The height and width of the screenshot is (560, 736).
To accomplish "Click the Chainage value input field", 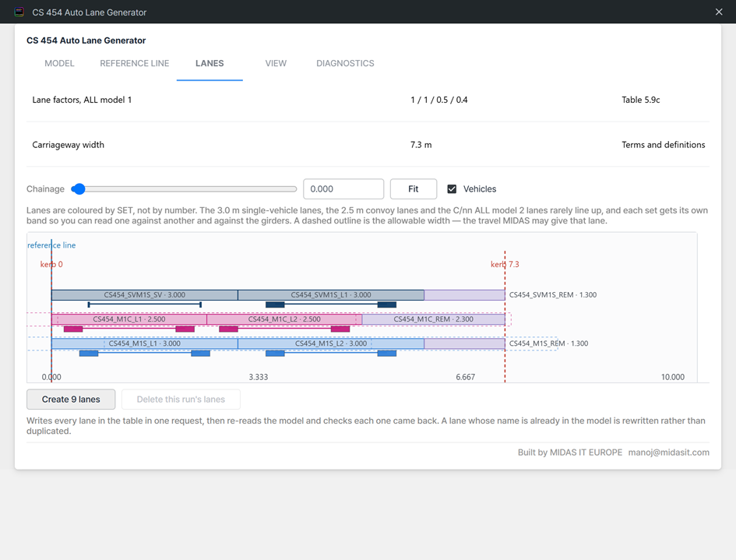I will pos(343,188).
